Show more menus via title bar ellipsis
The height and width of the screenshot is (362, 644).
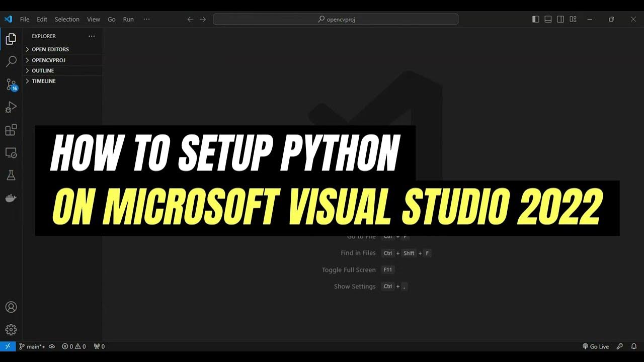[146, 19]
